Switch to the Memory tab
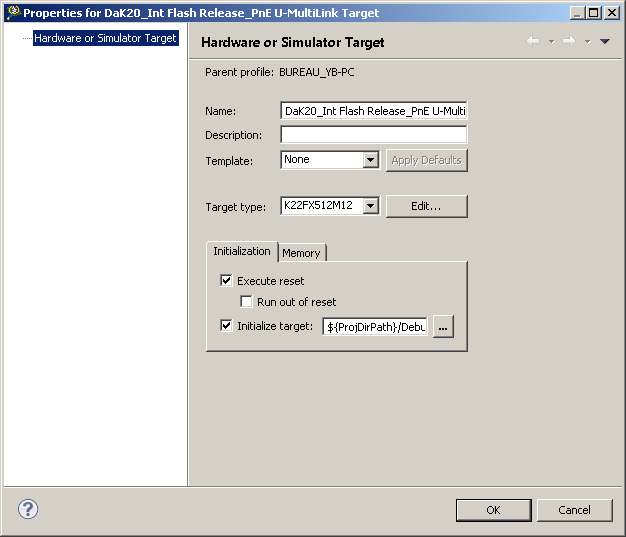The image size is (626, 537). pos(302,253)
